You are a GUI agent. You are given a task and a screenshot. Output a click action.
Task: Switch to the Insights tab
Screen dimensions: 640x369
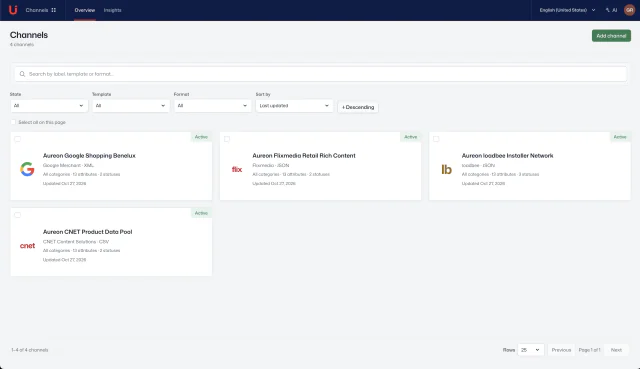[113, 10]
